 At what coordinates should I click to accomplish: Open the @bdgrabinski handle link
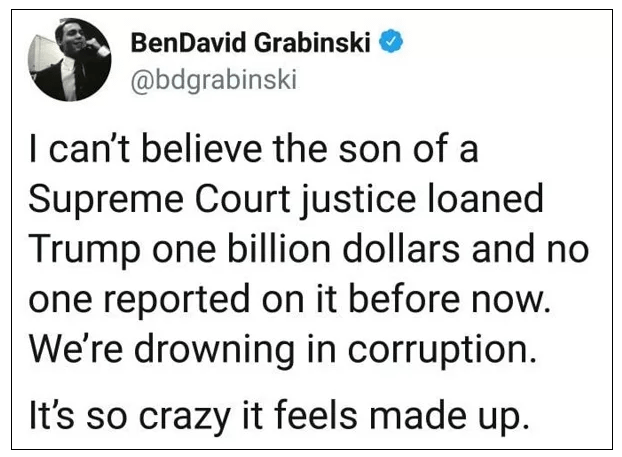(214, 80)
